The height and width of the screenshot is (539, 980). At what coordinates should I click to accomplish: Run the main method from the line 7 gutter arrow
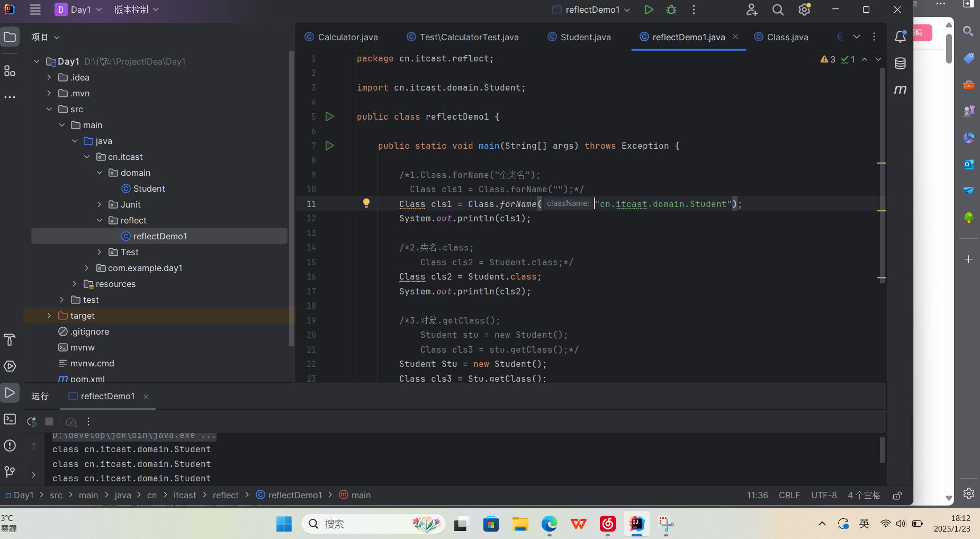[329, 146]
